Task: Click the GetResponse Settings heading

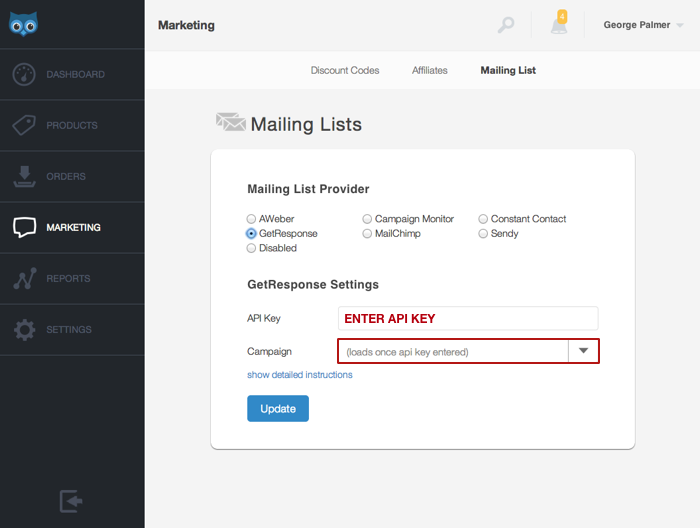Action: pyautogui.click(x=313, y=284)
